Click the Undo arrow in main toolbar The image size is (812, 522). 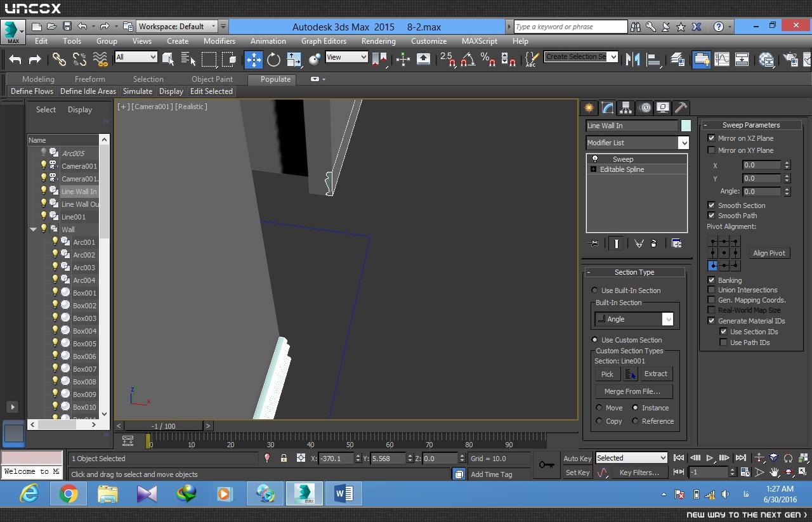(x=15, y=60)
